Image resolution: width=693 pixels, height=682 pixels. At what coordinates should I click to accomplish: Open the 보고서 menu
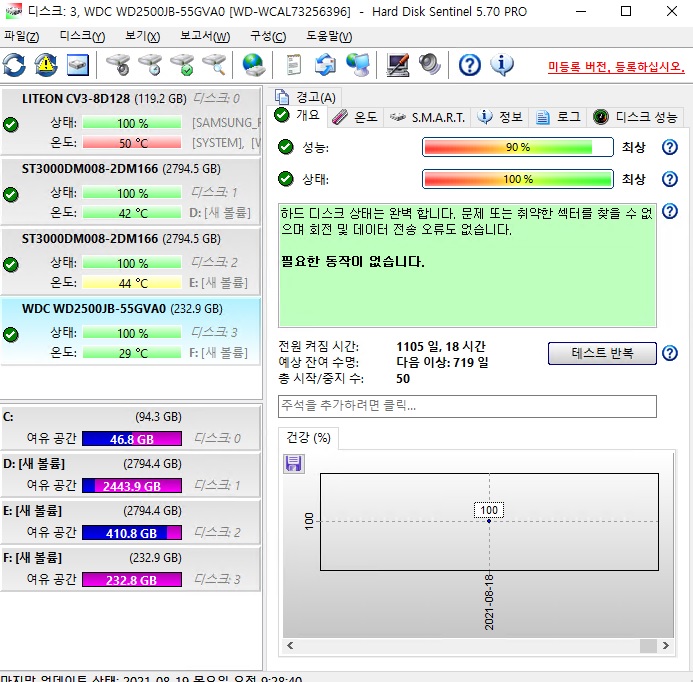[x=205, y=36]
